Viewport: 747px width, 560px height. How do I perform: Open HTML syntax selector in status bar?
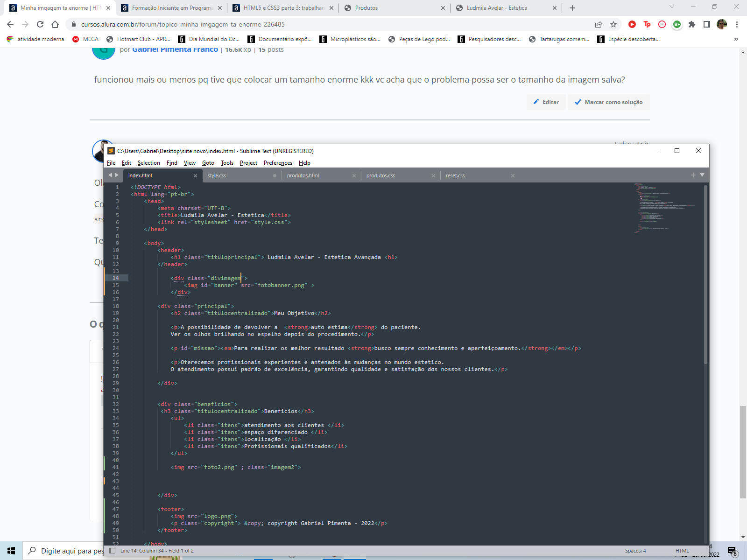[x=682, y=551]
